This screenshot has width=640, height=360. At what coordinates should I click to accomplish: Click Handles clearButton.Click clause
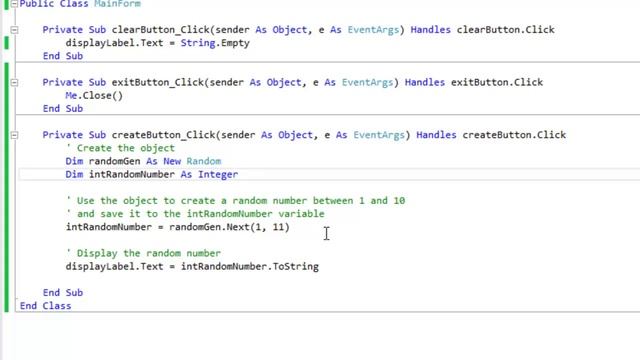click(482, 30)
